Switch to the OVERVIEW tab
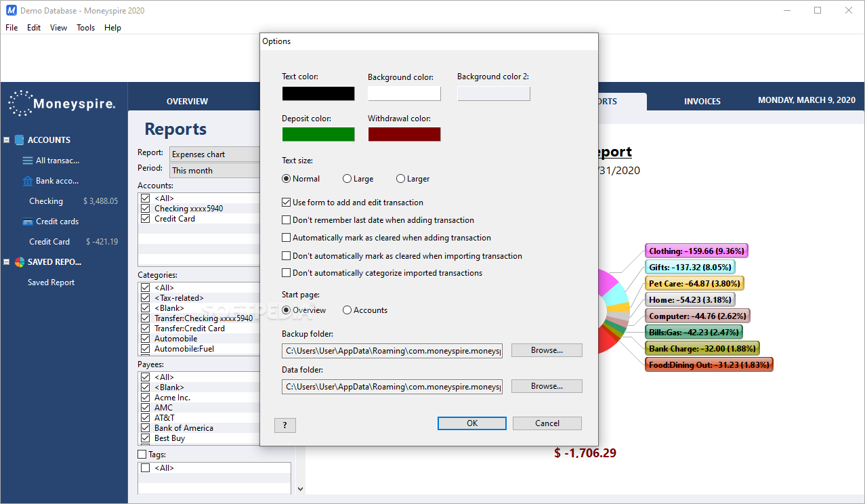The image size is (865, 504). coord(188,102)
